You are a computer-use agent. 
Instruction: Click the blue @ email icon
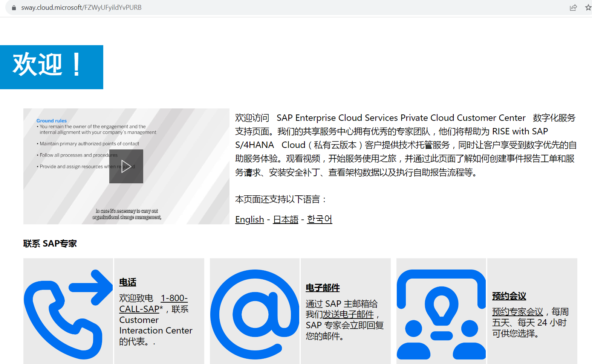pos(255,314)
